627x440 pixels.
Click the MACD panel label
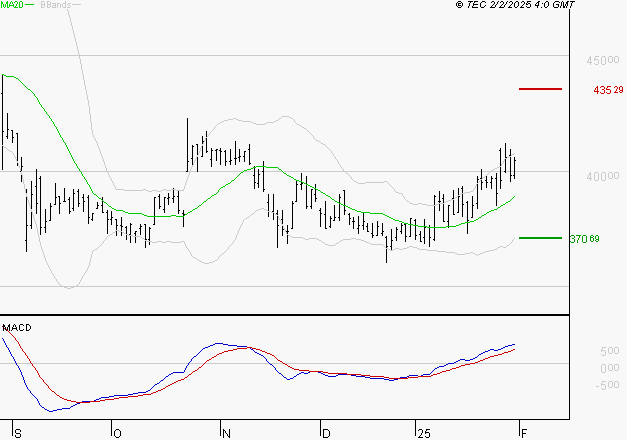pos(17,328)
